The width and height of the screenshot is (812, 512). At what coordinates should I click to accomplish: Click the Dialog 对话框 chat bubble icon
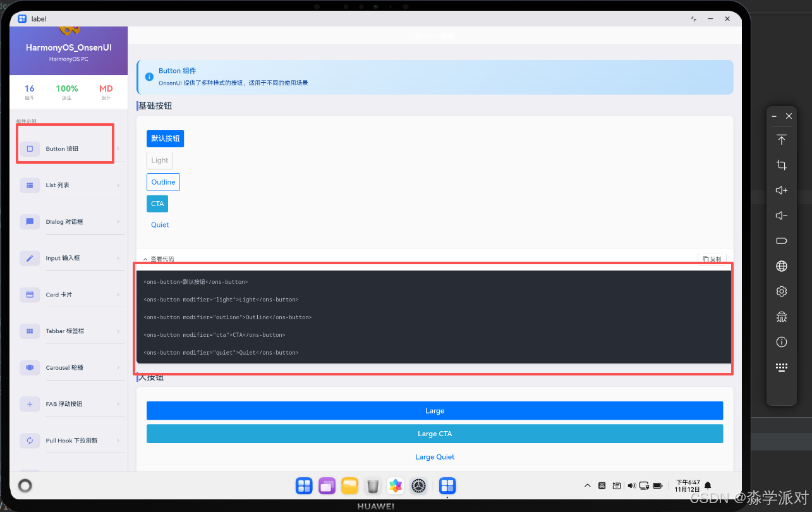click(x=30, y=222)
